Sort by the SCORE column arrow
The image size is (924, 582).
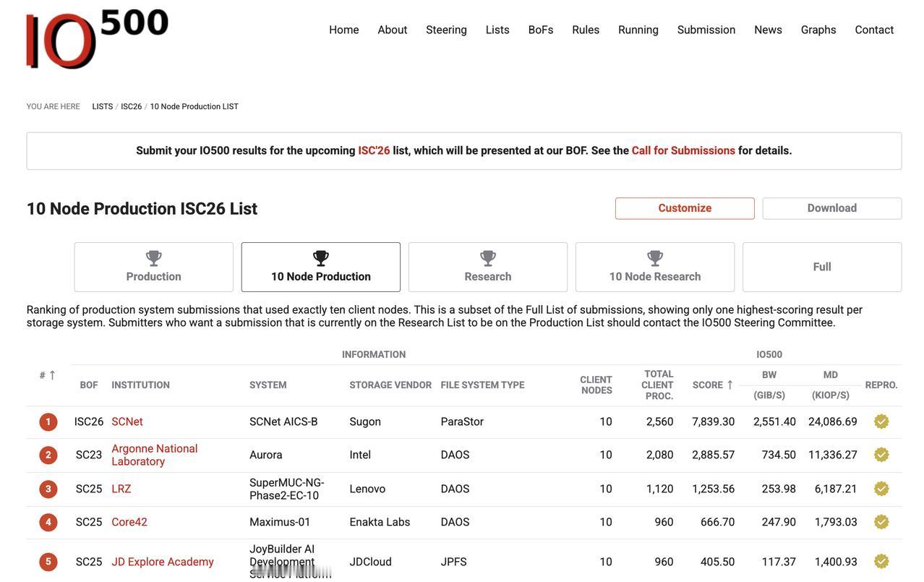click(730, 385)
